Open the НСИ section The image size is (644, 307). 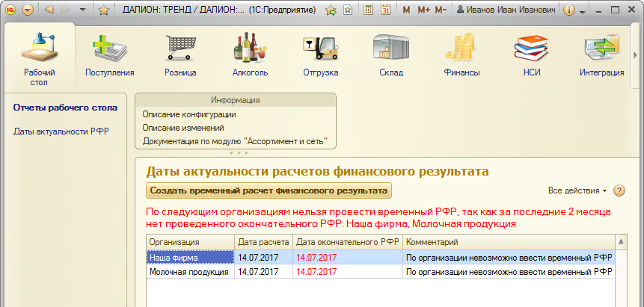(532, 55)
